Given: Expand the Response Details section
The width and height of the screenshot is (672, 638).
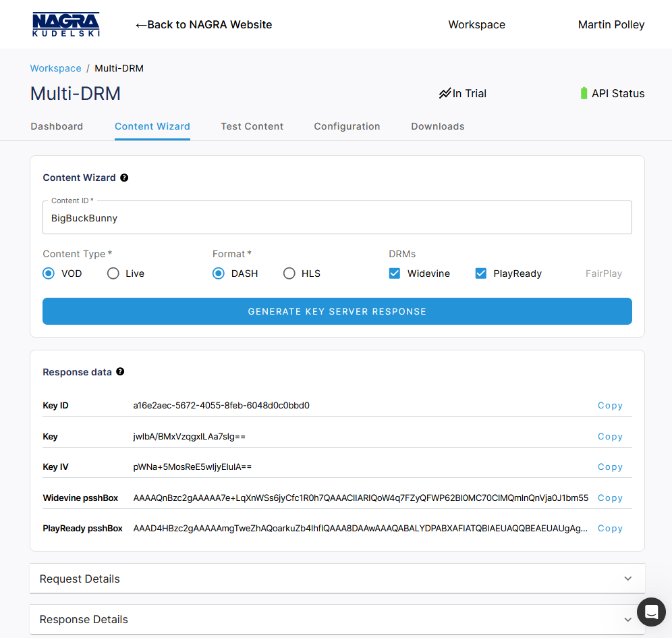Looking at the screenshot, I should point(337,619).
